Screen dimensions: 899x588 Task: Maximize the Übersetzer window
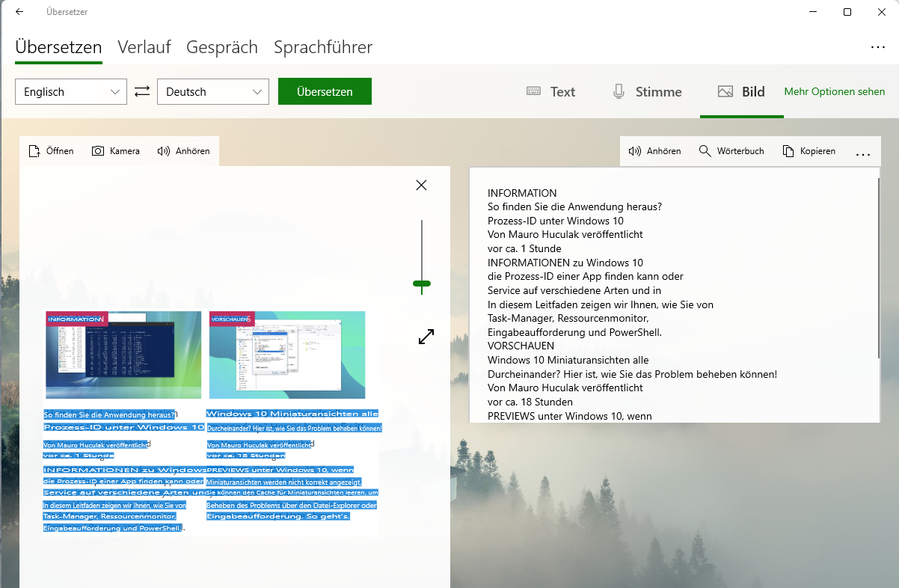[x=847, y=12]
